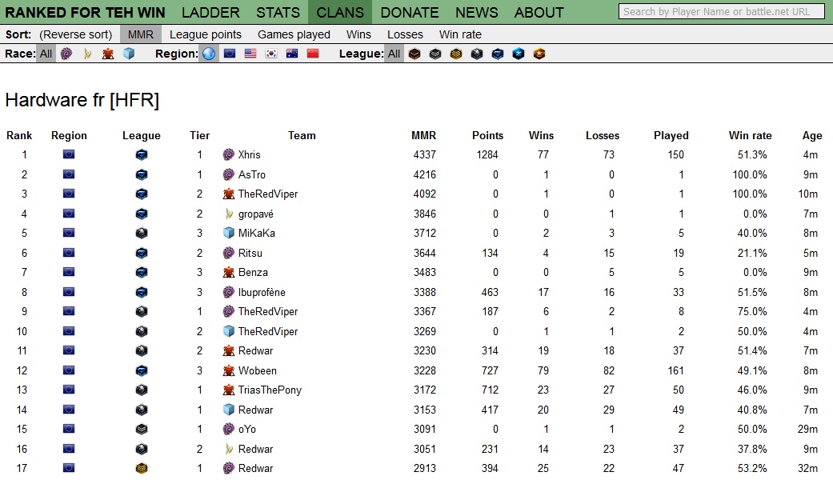The height and width of the screenshot is (504, 833).
Task: Click the player search field
Action: point(722,11)
